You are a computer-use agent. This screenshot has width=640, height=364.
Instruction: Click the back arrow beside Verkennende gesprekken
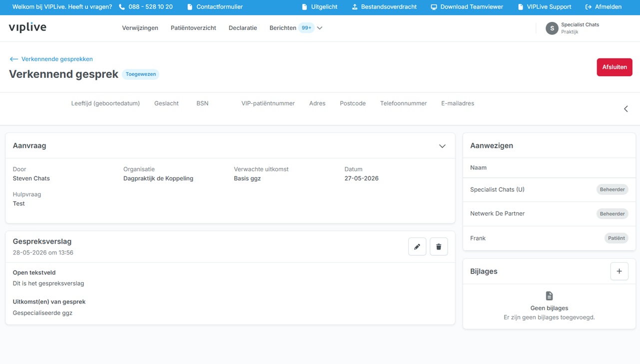(14, 59)
